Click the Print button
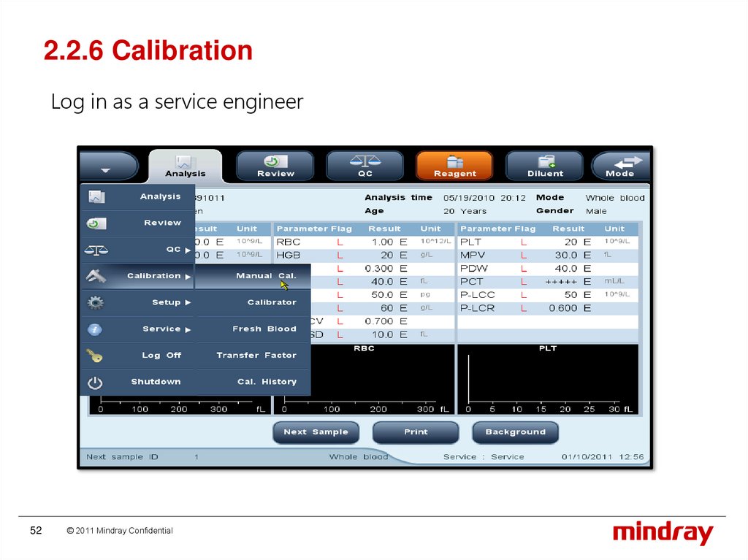 click(416, 432)
